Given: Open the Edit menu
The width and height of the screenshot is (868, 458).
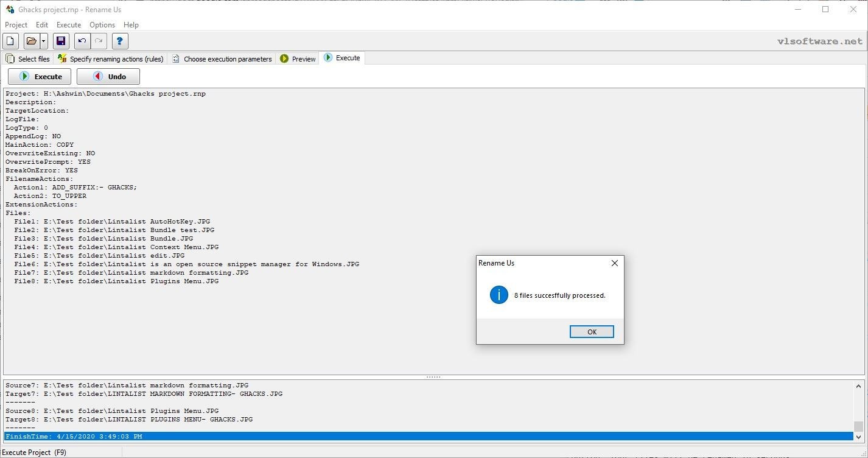Looking at the screenshot, I should (x=42, y=25).
